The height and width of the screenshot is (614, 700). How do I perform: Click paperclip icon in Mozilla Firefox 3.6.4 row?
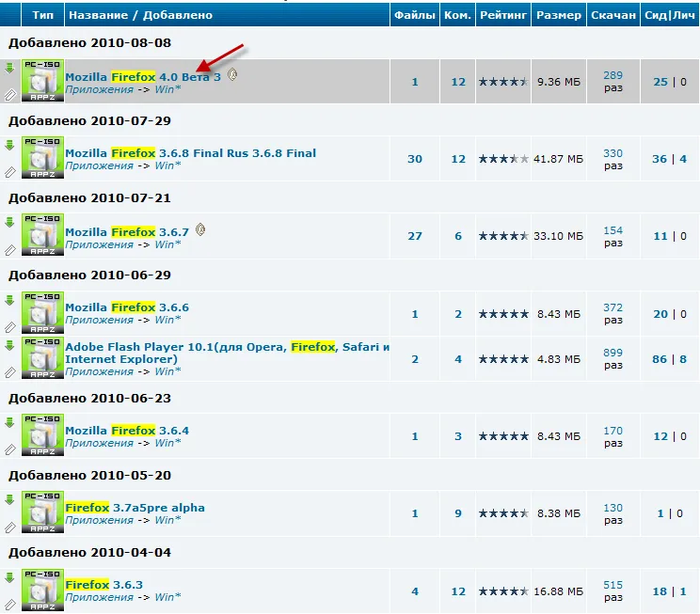[x=9, y=449]
